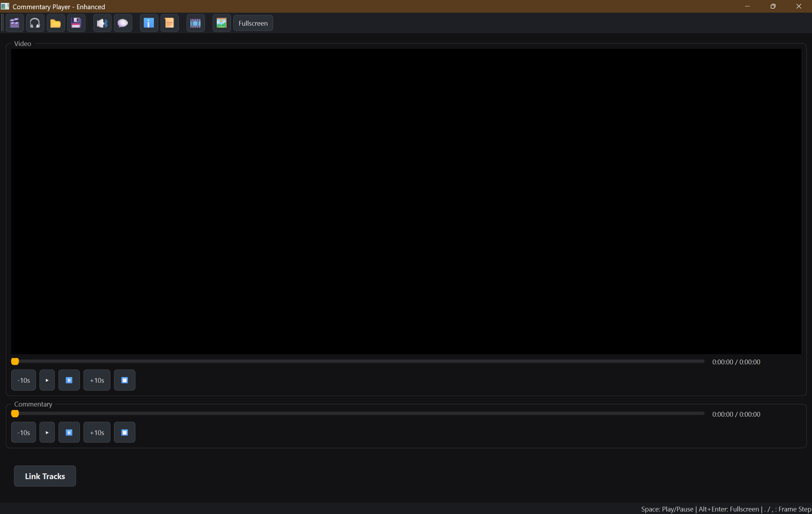The width and height of the screenshot is (812, 514).
Task: Click the blue info icon
Action: (149, 23)
